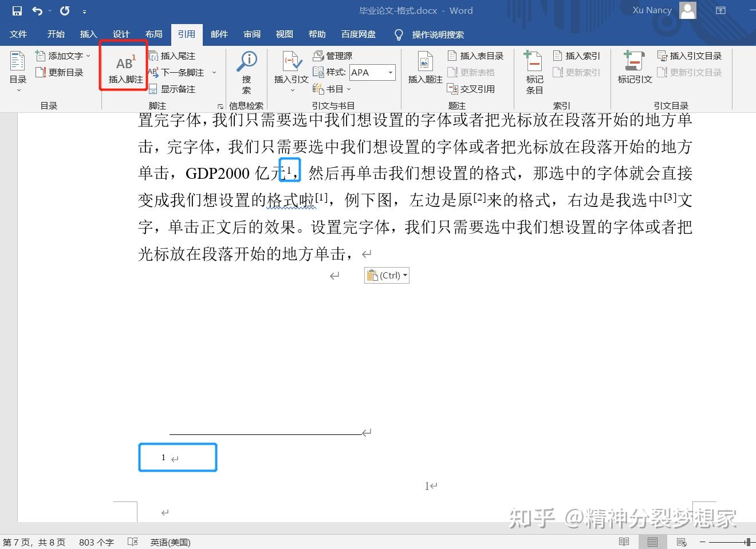
Task: Switch to the 插入 tab
Action: coord(89,34)
